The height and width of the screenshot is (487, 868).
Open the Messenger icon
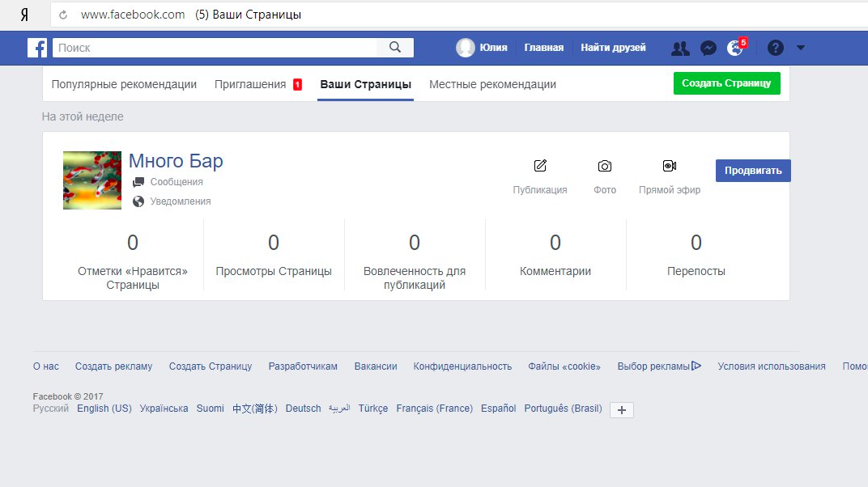point(708,49)
